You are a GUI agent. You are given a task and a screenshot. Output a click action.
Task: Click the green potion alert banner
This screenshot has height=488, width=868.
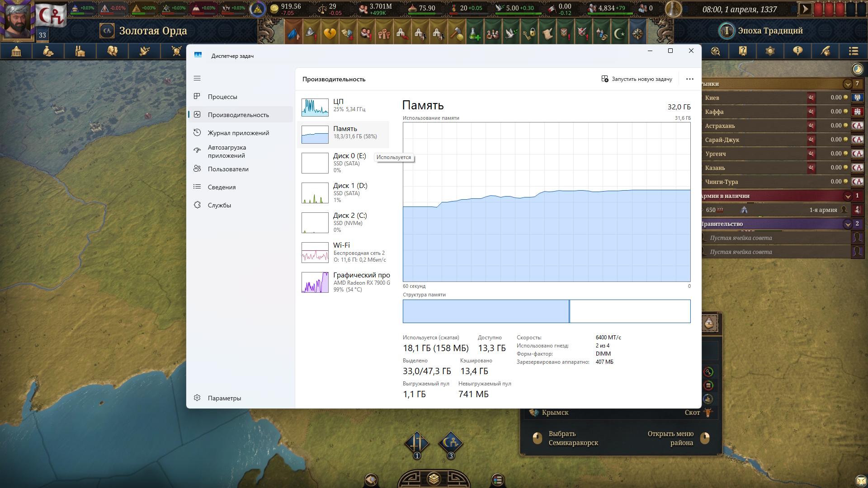(x=475, y=32)
